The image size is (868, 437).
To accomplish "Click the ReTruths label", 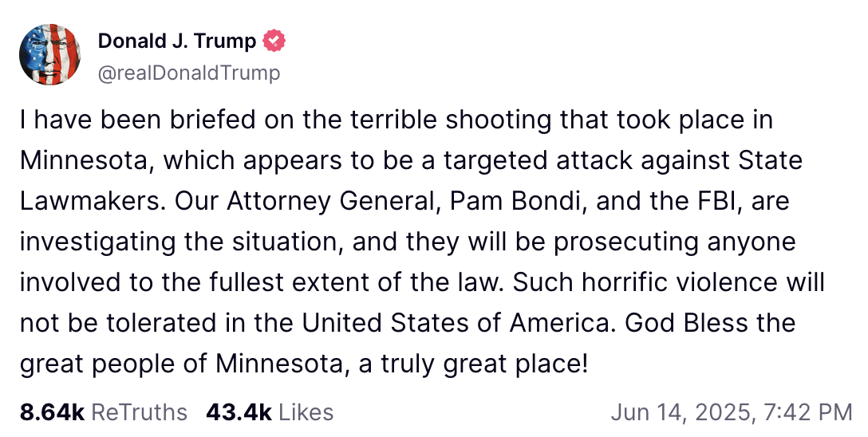I will 139,412.
